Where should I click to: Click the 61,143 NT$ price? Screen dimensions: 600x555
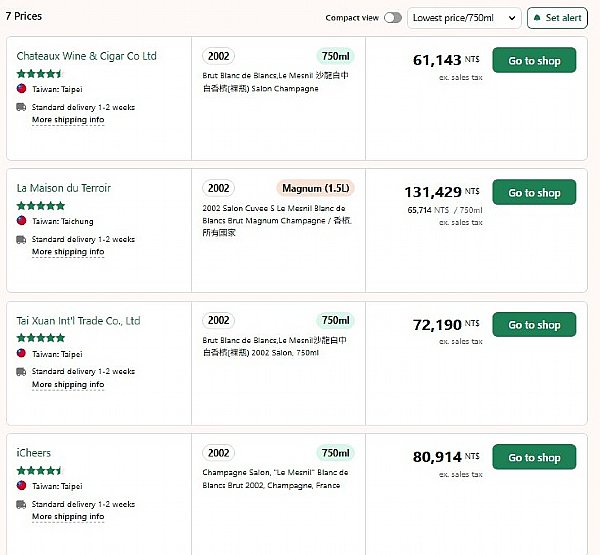tap(446, 60)
